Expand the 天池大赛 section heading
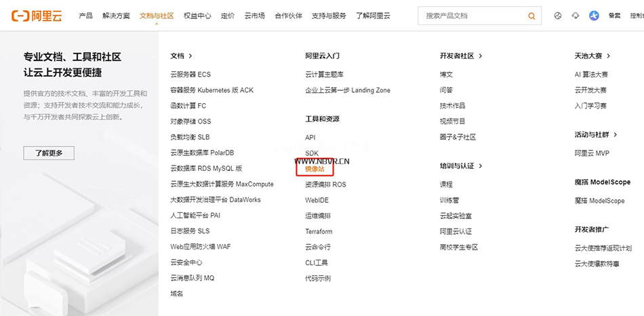 click(x=592, y=56)
